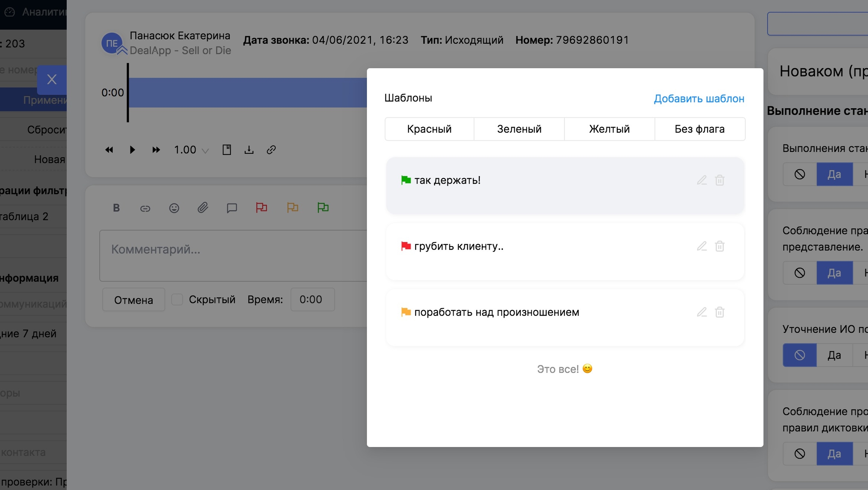Click the 'Время' time input field

pyautogui.click(x=312, y=300)
